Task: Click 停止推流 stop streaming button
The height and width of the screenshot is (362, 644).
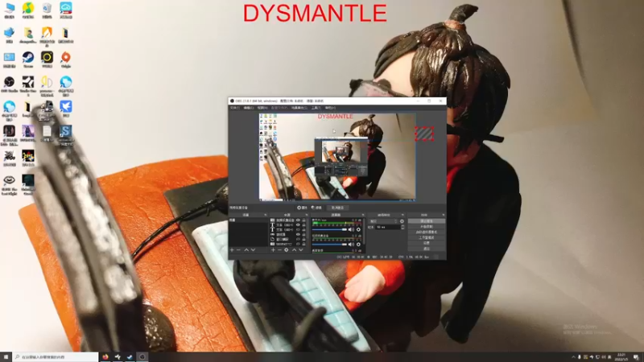Action: [x=427, y=220]
